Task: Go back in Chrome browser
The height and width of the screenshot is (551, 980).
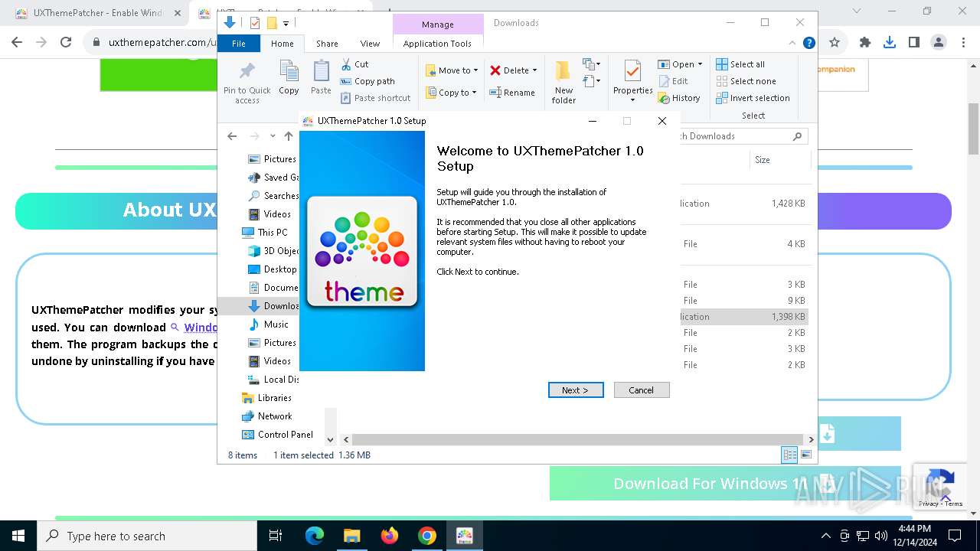Action: tap(17, 43)
